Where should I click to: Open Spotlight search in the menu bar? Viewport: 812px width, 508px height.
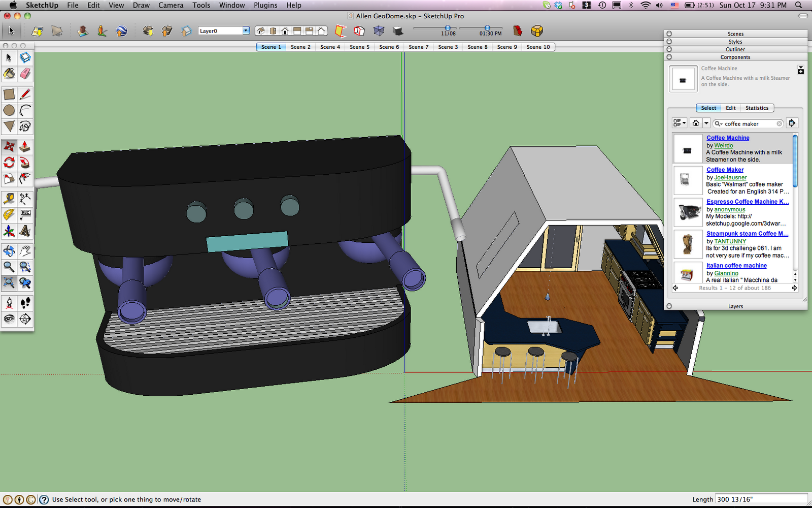tap(798, 5)
